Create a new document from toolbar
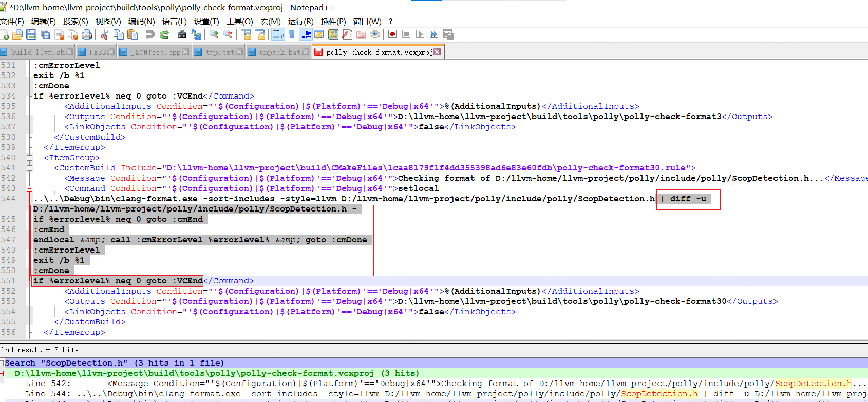The image size is (868, 402). tap(4, 34)
